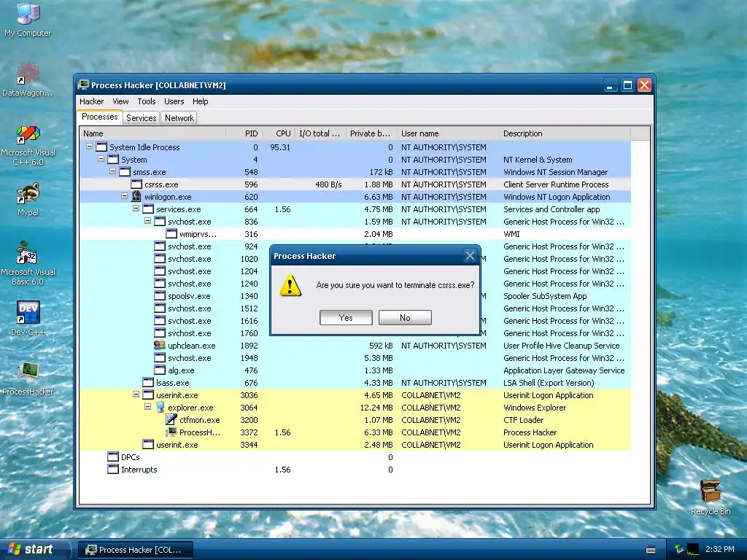The height and width of the screenshot is (560, 747).
Task: Sort by I/O total column header
Action: pos(320,133)
